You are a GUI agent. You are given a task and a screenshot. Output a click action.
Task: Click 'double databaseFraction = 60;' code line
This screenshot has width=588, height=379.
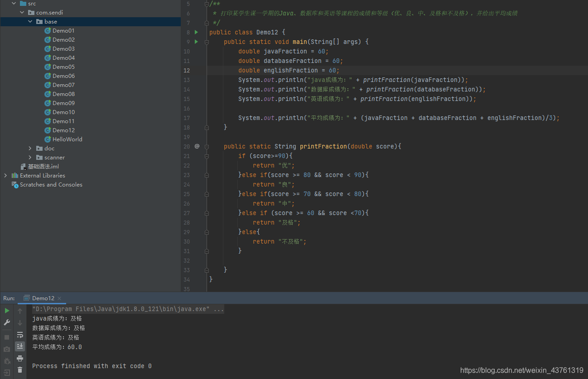(x=291, y=61)
